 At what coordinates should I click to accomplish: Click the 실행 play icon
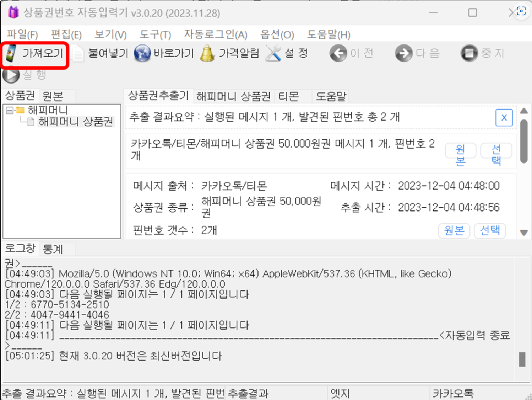[x=11, y=75]
